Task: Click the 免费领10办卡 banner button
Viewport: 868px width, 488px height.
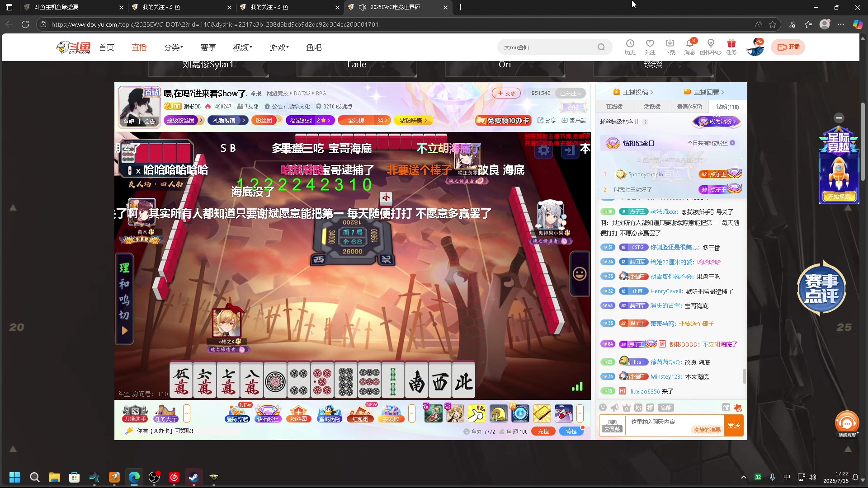Action: coord(503,121)
